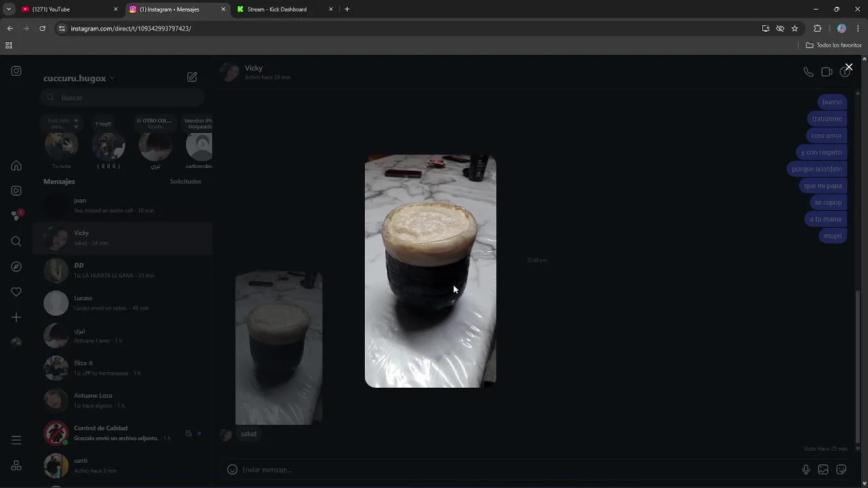Screen dimensions: 868x488
Task: Open the Instagram logo home link
Action: tap(16, 71)
